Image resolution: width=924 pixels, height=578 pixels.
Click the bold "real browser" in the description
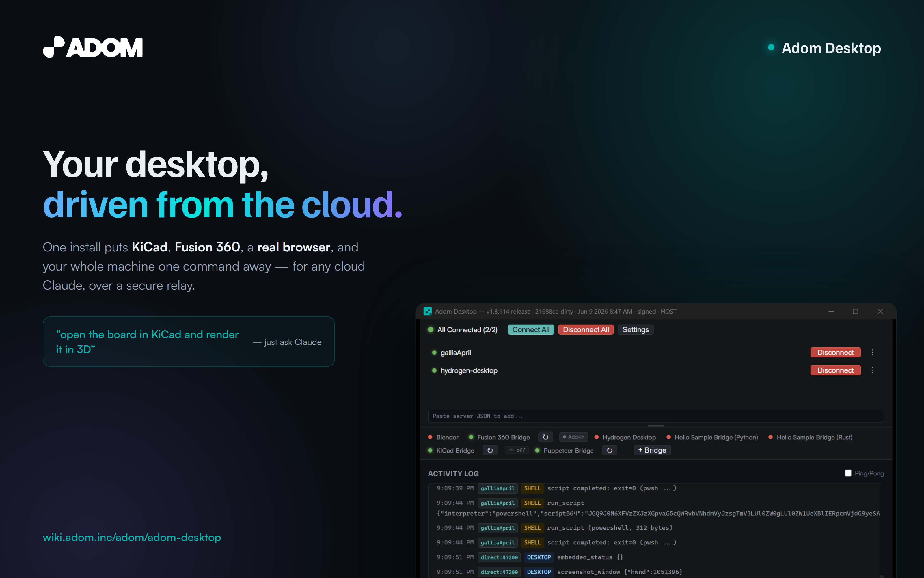click(x=294, y=247)
